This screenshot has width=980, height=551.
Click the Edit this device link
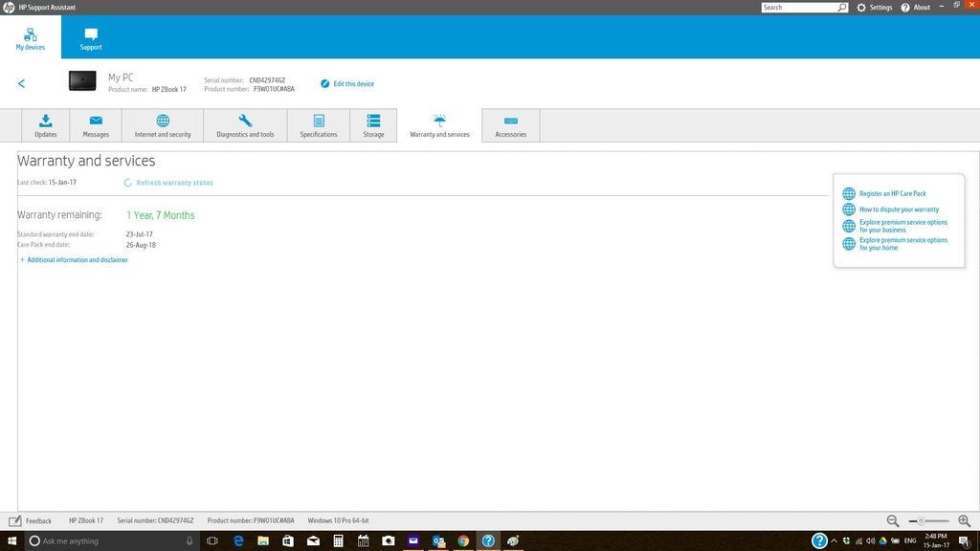click(x=347, y=84)
